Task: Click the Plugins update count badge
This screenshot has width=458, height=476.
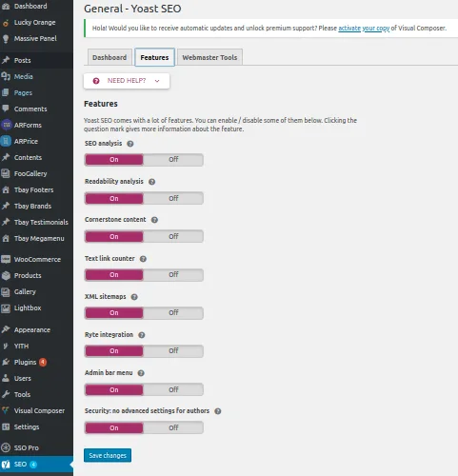Action: (x=43, y=362)
